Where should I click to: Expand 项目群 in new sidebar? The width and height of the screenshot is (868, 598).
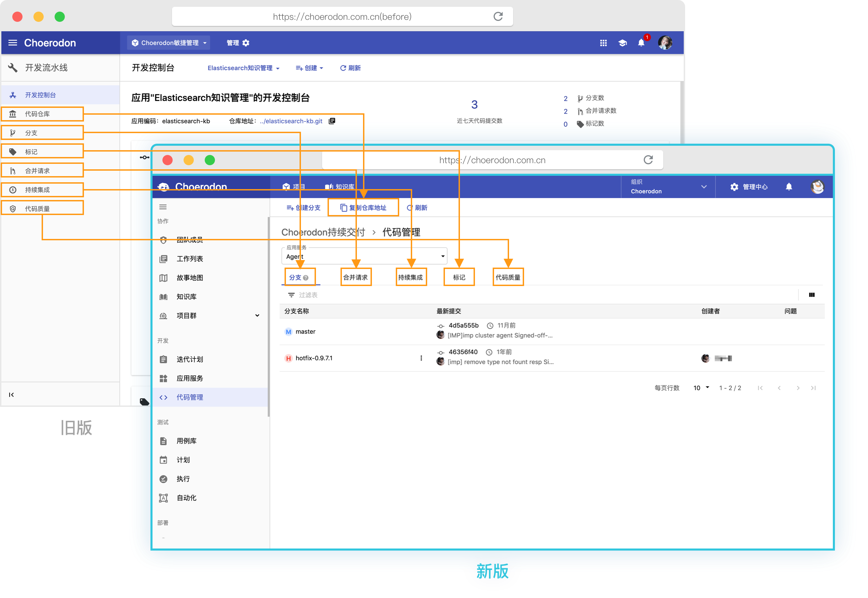(x=211, y=315)
